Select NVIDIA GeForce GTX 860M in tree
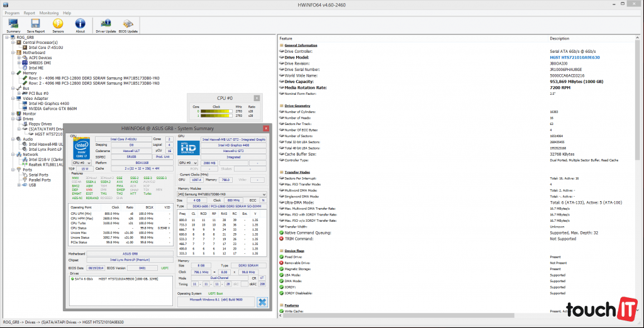 pyautogui.click(x=53, y=108)
